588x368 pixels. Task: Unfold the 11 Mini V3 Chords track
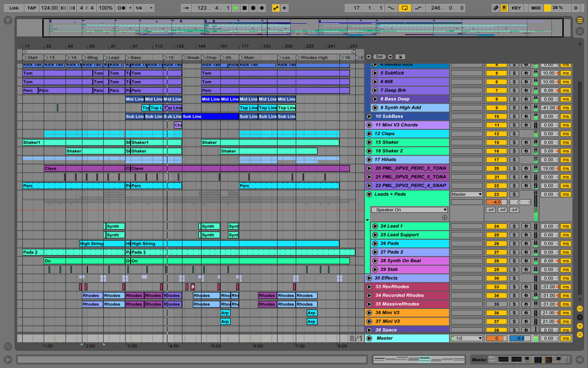pyautogui.click(x=369, y=125)
